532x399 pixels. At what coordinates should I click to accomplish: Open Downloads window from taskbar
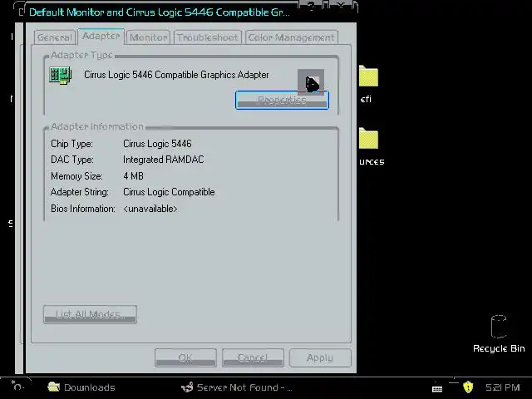click(x=81, y=387)
